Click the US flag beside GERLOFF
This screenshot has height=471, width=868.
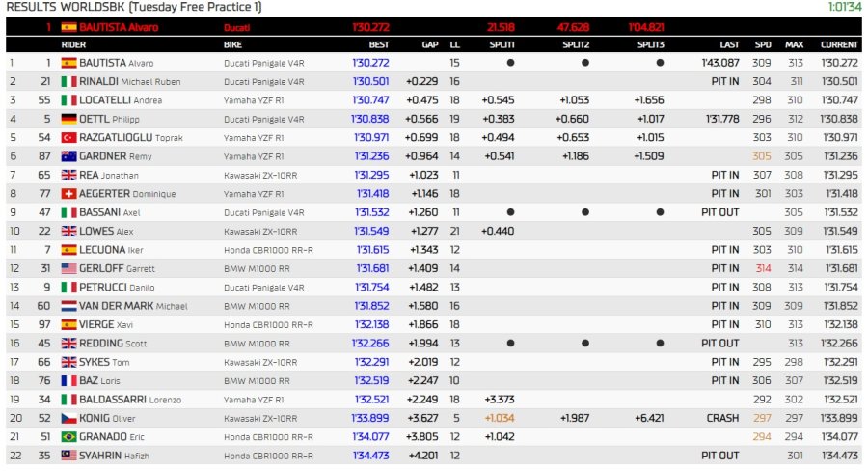(x=68, y=268)
